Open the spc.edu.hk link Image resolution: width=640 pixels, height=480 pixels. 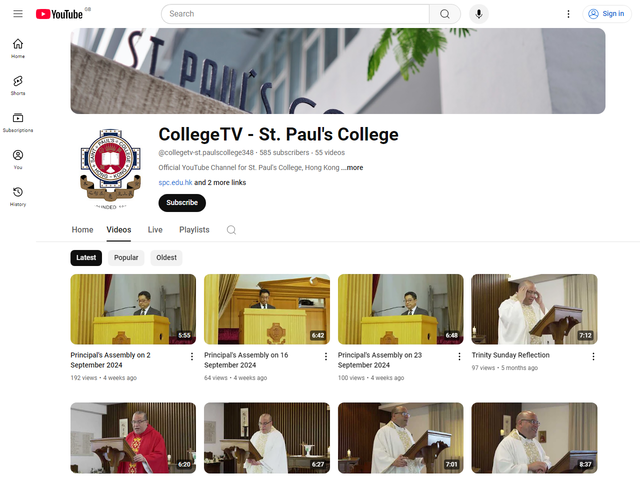175,183
